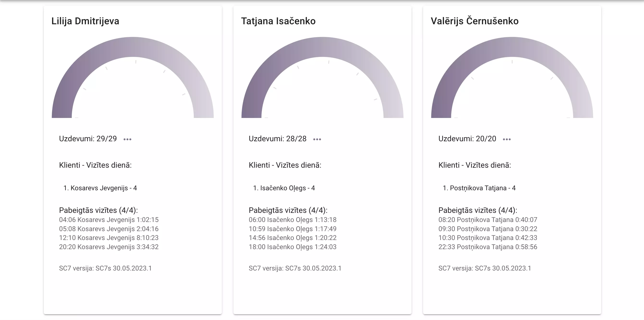The height and width of the screenshot is (320, 644).
Task: Select the Tatjana Isačenko card title
Action: [x=278, y=21]
